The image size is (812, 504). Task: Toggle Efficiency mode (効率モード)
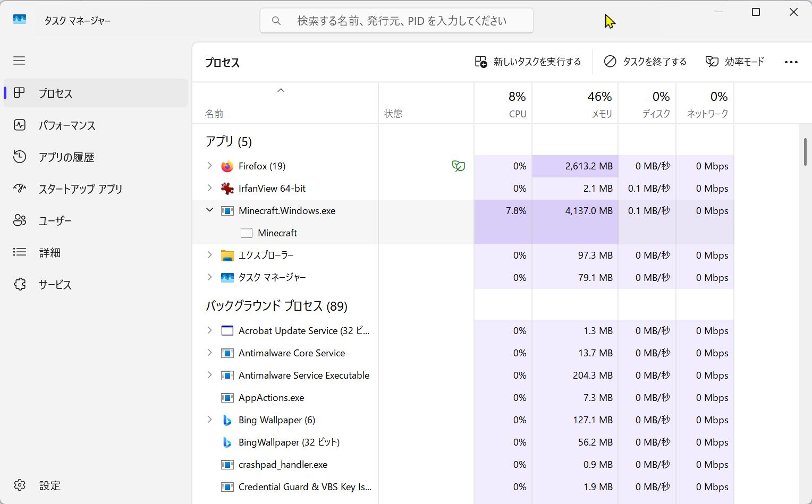coord(734,62)
